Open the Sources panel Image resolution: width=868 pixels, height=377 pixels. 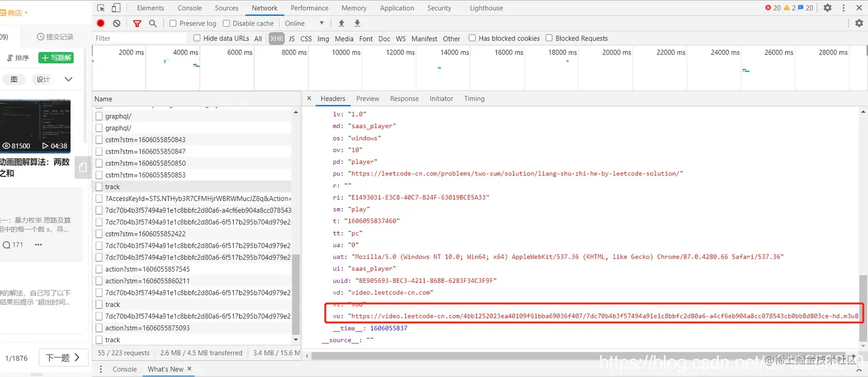pos(227,8)
